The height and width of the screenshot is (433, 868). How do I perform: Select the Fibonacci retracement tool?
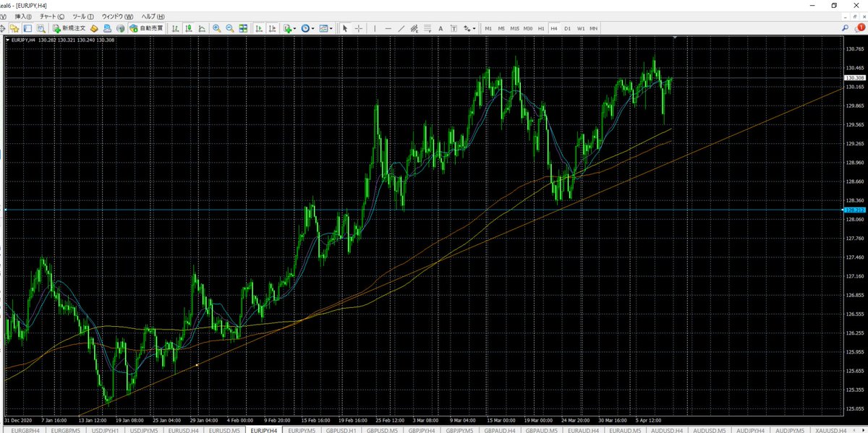(x=427, y=28)
